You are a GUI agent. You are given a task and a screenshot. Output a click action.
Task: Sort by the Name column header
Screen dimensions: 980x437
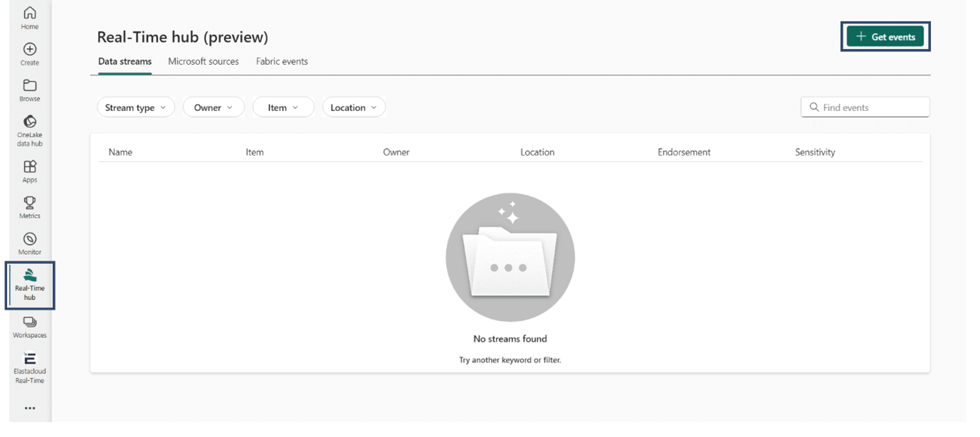[x=120, y=152]
